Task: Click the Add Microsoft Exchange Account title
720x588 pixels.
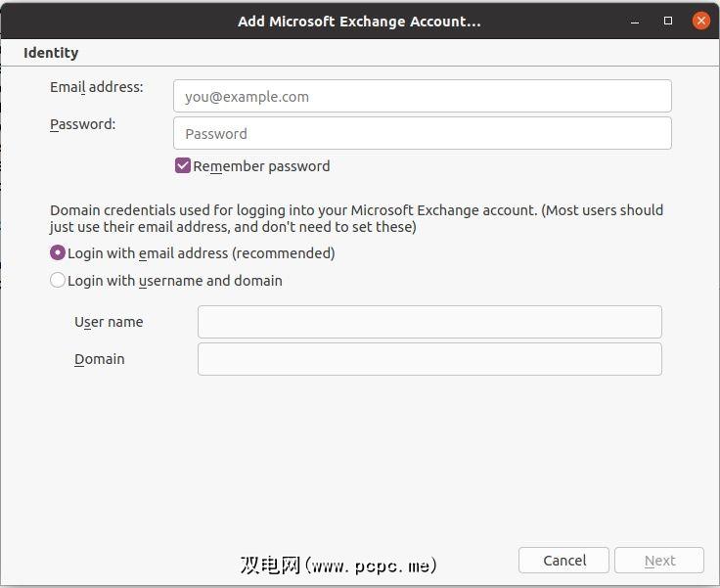Action: coord(359,22)
